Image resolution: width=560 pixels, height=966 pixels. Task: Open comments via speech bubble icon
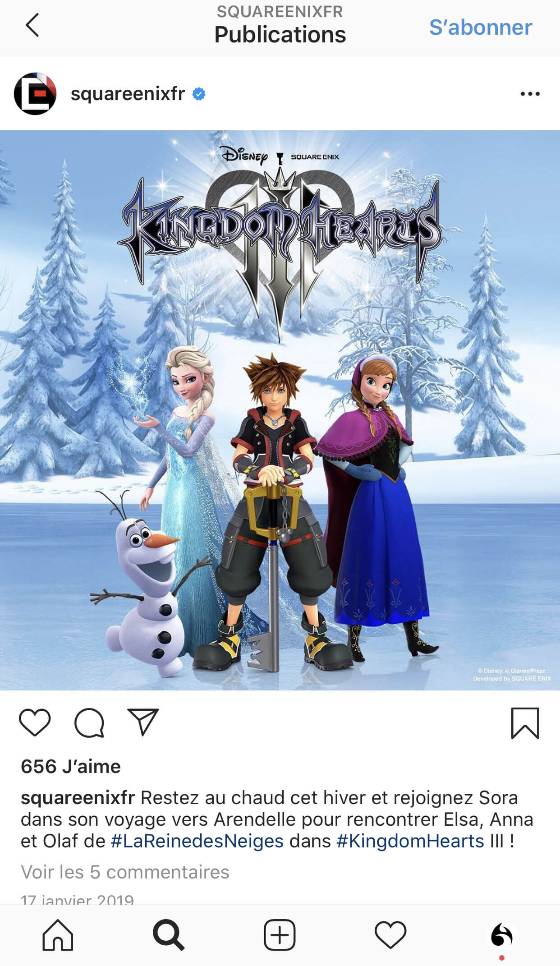click(89, 722)
